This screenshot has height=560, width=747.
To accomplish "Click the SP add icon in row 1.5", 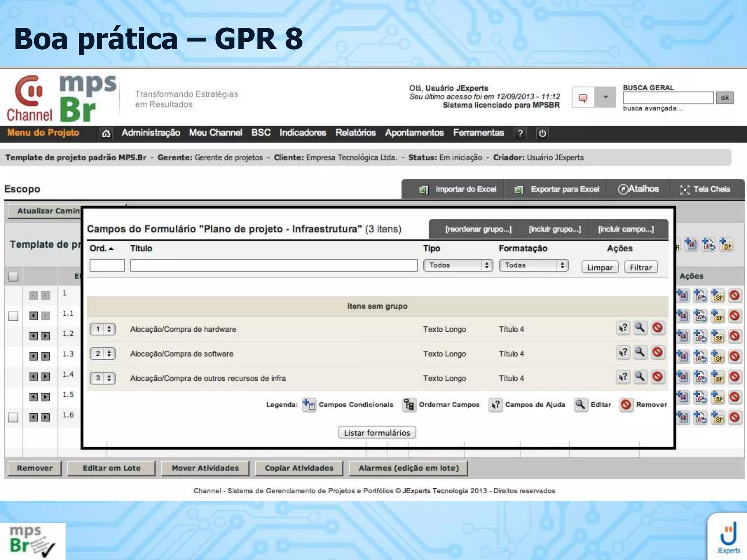I will (x=717, y=397).
